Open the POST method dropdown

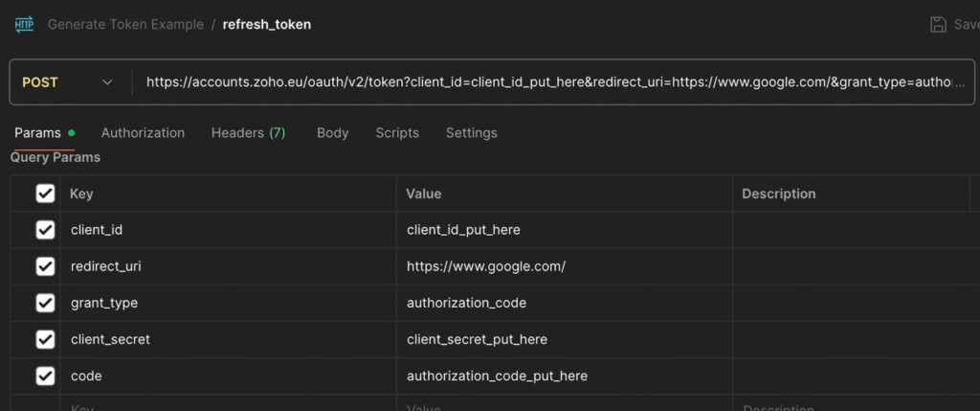click(68, 82)
